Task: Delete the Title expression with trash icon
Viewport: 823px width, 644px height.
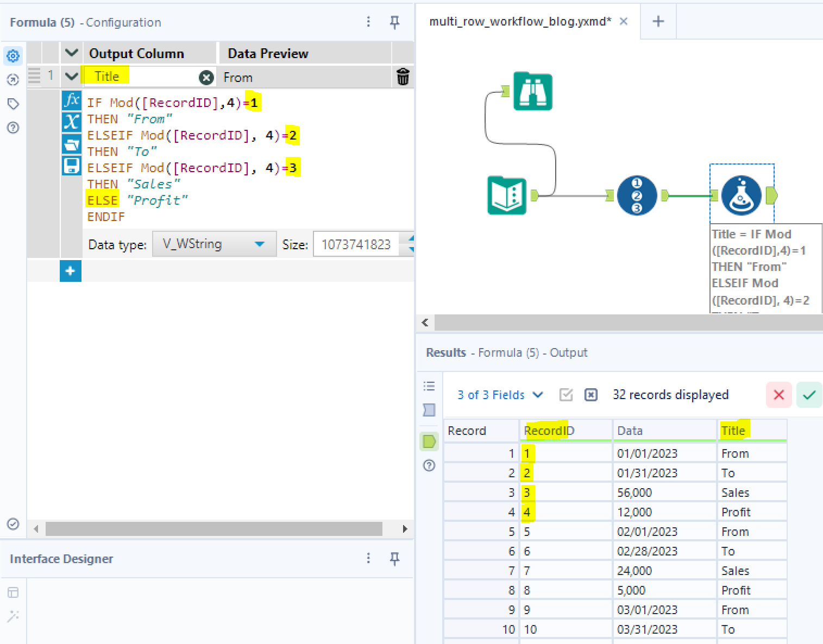Action: [403, 77]
